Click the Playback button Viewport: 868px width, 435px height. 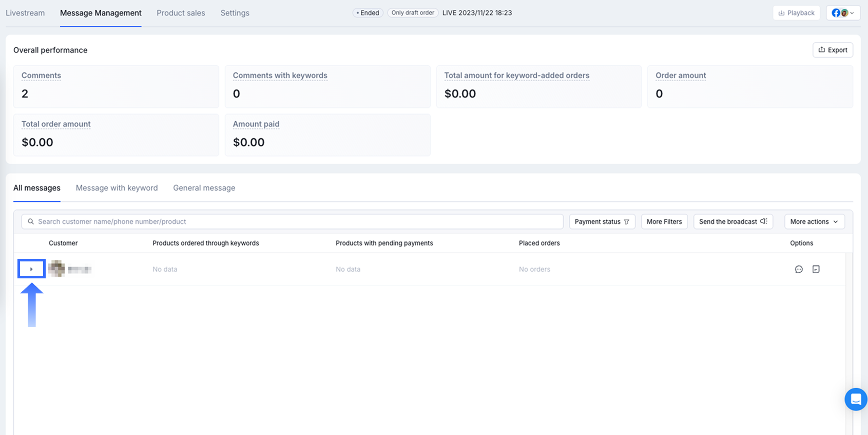pyautogui.click(x=796, y=13)
